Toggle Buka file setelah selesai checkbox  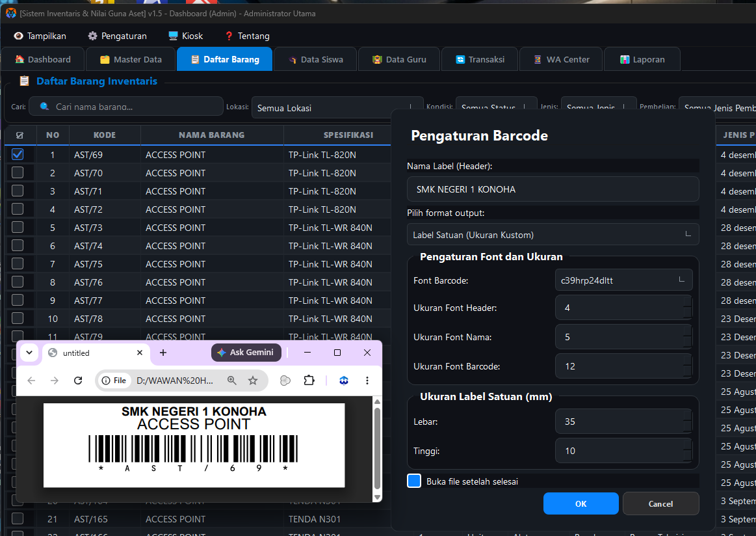click(x=414, y=481)
